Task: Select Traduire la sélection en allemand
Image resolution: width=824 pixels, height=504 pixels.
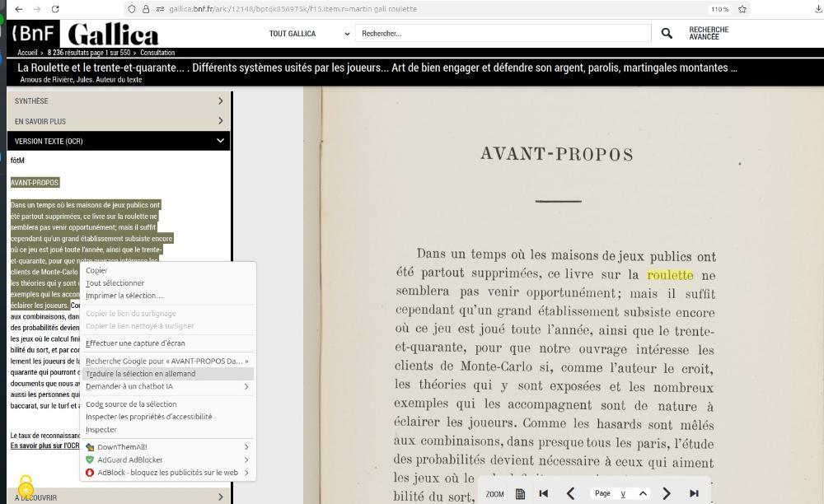Action: (141, 374)
